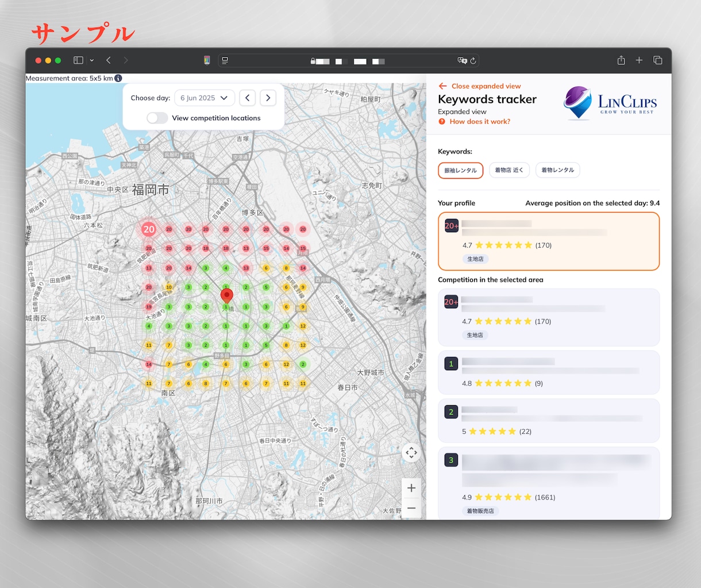
Task: Go to next day arrow button
Action: click(x=268, y=98)
